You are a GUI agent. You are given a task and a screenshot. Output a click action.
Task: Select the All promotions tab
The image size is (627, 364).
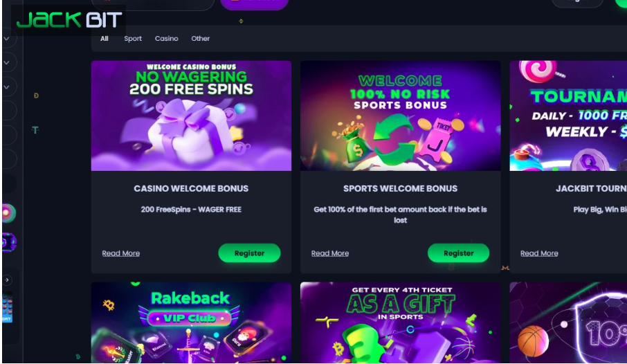pyautogui.click(x=104, y=38)
